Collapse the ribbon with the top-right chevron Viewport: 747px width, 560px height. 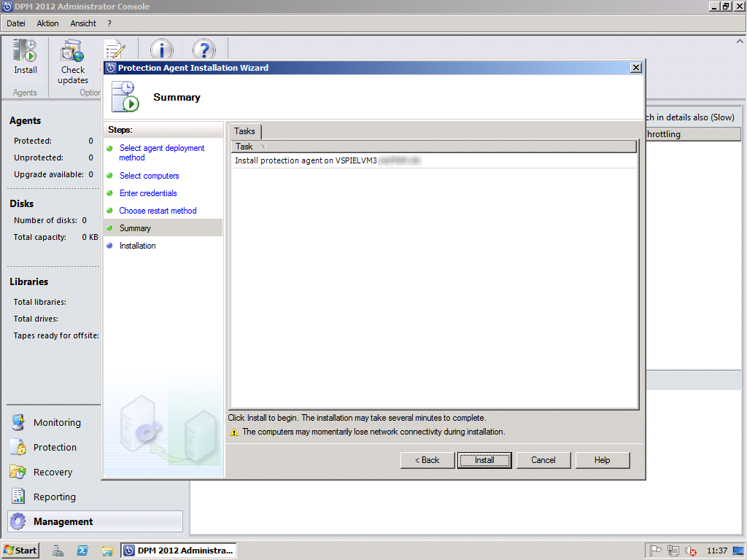740,42
